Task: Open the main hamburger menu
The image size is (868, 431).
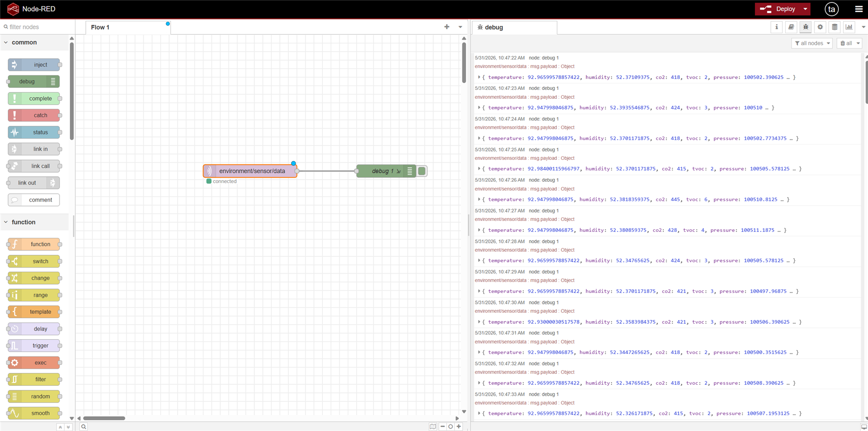Action: tap(859, 9)
